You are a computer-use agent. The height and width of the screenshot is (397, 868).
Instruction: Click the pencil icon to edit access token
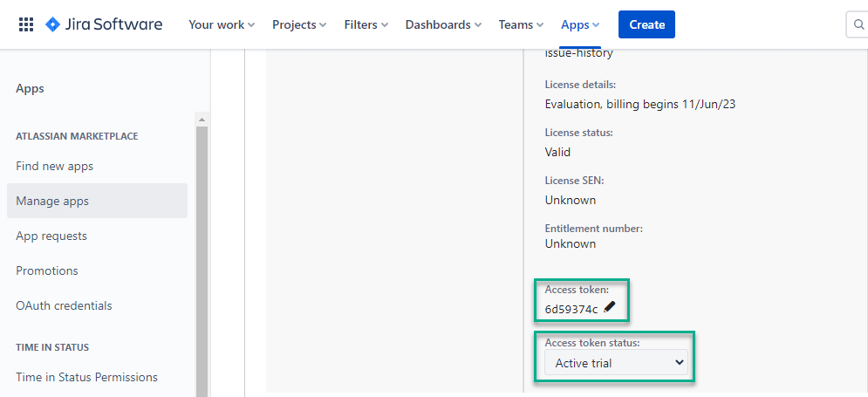pyautogui.click(x=610, y=307)
